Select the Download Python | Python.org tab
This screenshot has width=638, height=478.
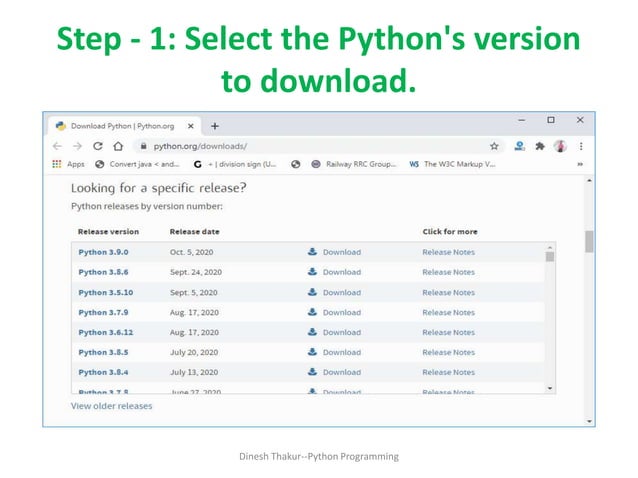click(x=124, y=126)
